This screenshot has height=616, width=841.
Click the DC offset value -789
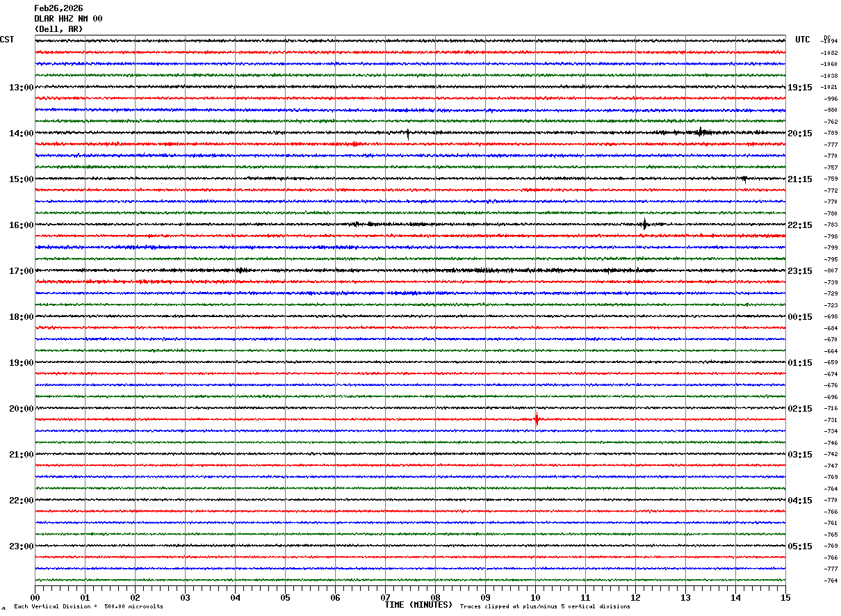coord(831,133)
